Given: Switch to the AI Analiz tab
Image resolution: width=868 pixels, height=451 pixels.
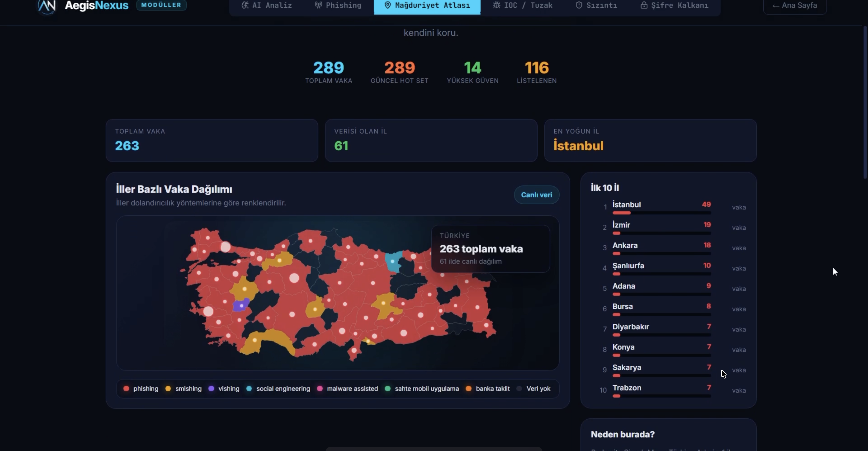Looking at the screenshot, I should (x=267, y=5).
